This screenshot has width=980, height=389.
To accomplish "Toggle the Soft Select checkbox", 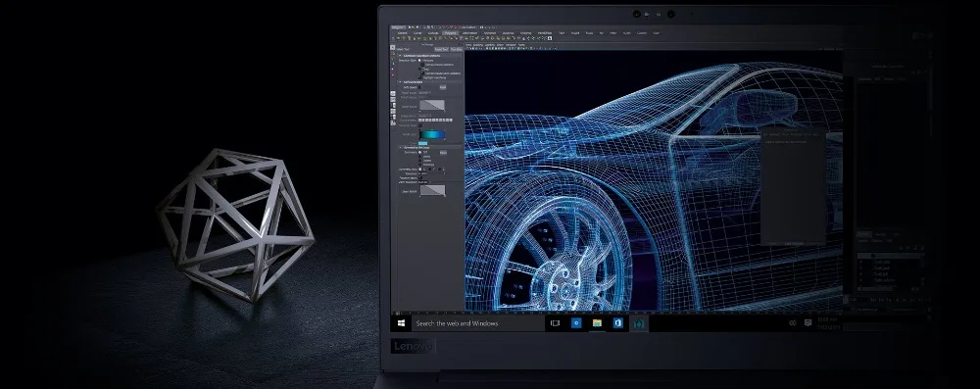I will pos(419,87).
